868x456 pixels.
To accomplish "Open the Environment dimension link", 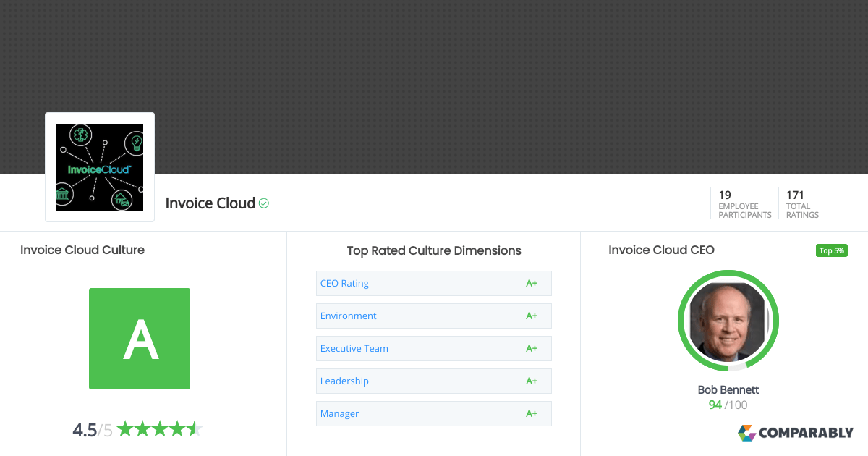I will (x=349, y=316).
